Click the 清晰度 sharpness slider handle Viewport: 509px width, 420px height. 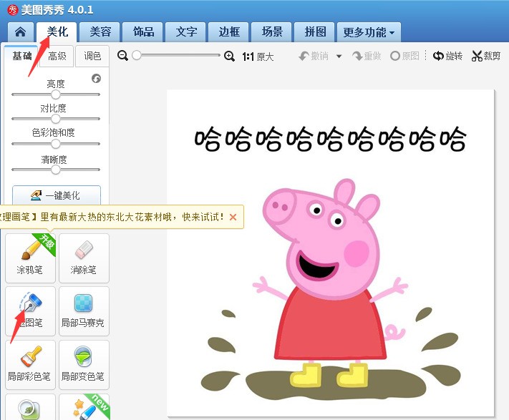(56, 170)
